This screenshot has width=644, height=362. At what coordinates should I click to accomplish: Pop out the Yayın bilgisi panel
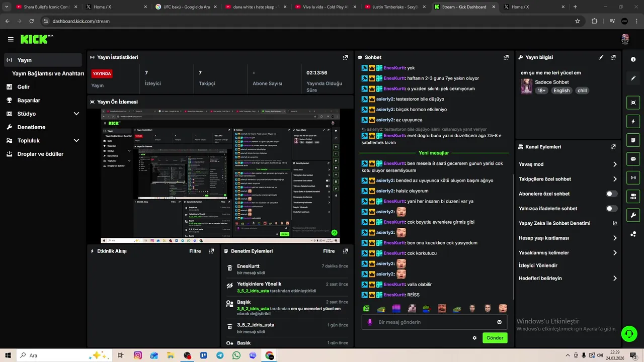613,57
